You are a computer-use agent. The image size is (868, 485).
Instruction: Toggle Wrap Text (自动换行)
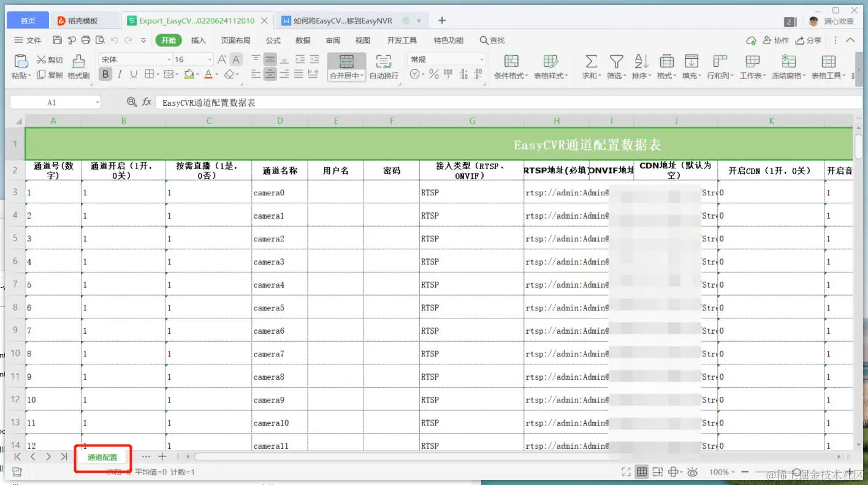(384, 67)
